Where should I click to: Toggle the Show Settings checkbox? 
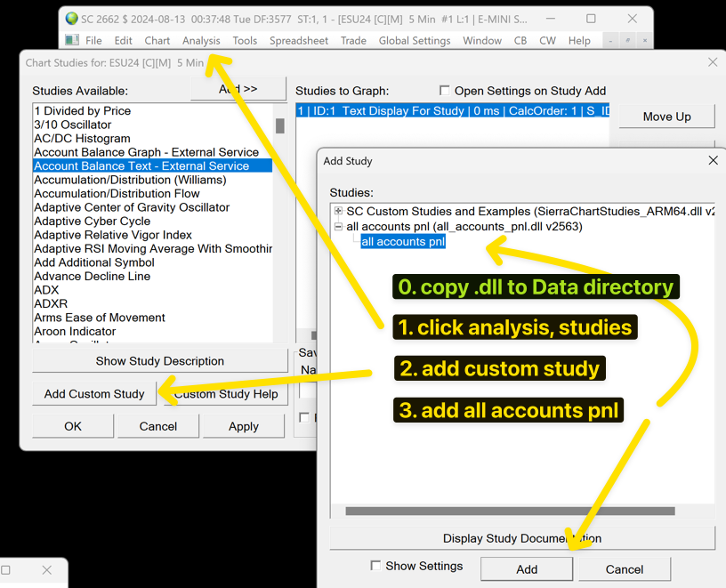375,565
